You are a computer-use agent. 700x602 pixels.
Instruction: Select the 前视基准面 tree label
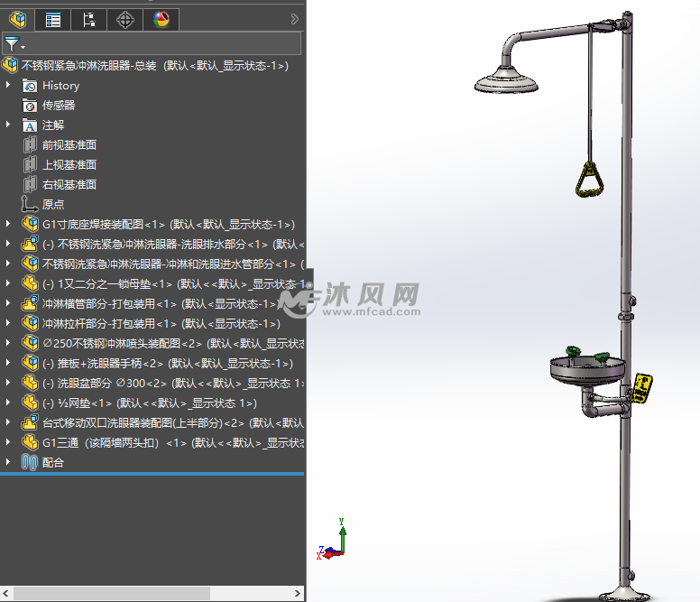69,144
